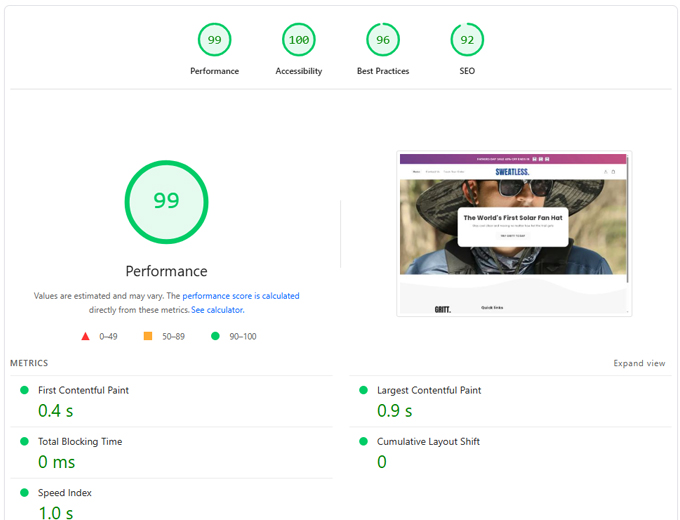Image resolution: width=680 pixels, height=520 pixels.
Task: Click the Best Practices 96 score gauge
Action: (x=383, y=40)
